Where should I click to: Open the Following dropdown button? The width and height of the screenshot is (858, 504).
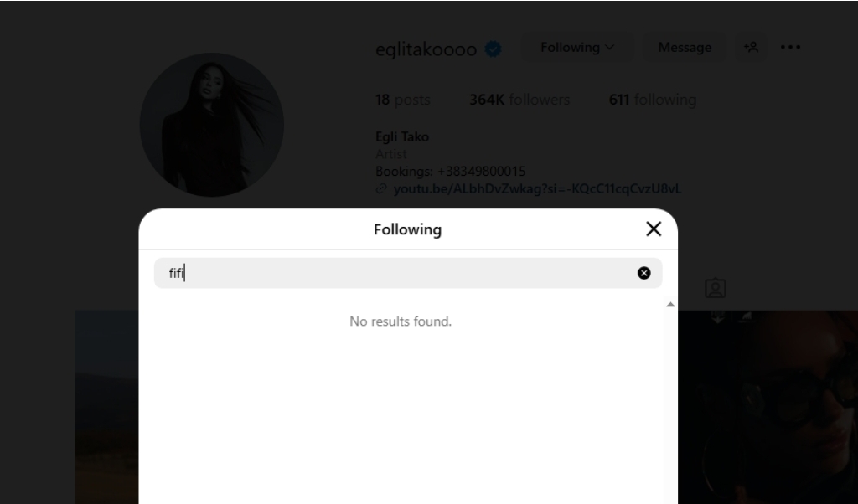coord(576,48)
